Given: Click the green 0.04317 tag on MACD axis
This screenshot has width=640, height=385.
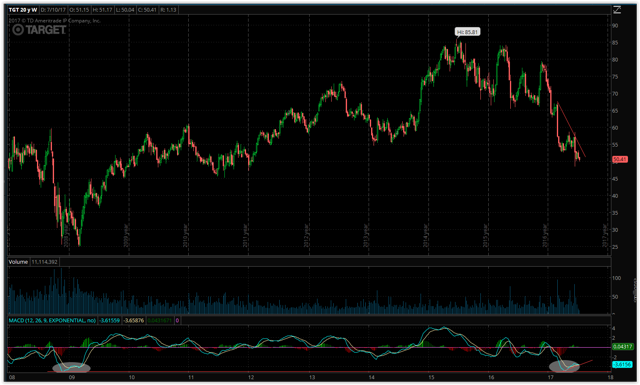Looking at the screenshot, I should (x=623, y=347).
